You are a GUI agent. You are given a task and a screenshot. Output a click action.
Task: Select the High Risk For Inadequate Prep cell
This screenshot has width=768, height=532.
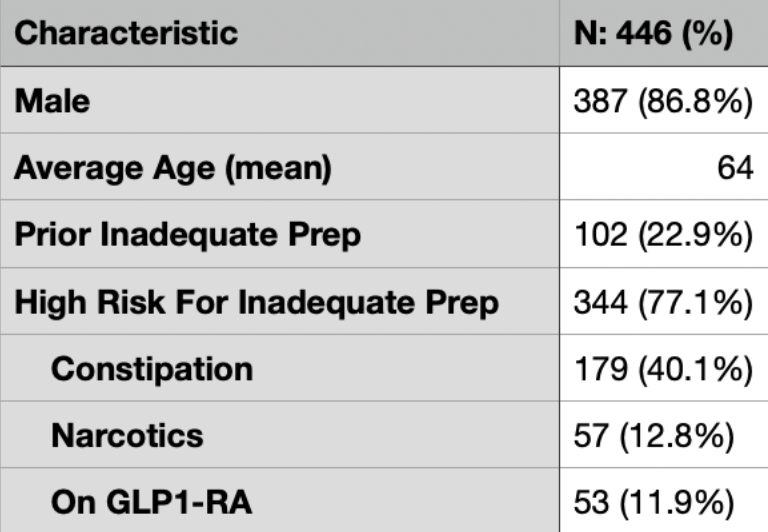click(280, 301)
